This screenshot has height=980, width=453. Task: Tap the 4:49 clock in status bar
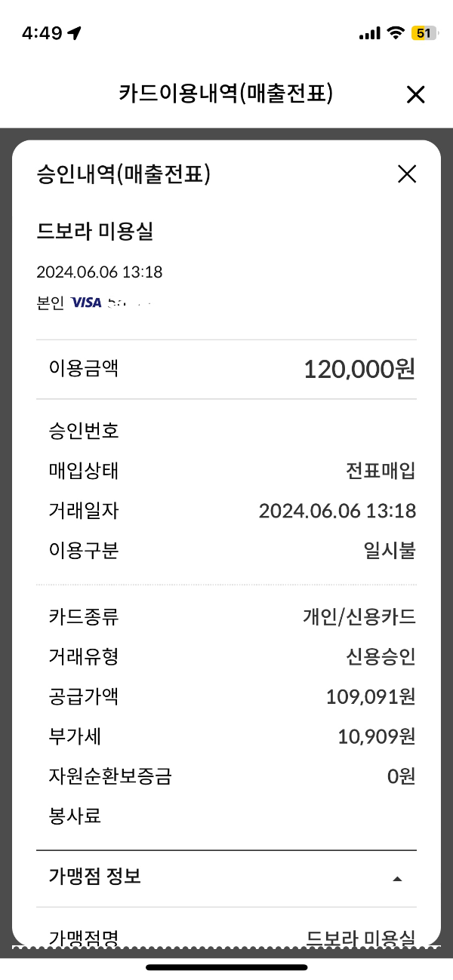pos(42,33)
